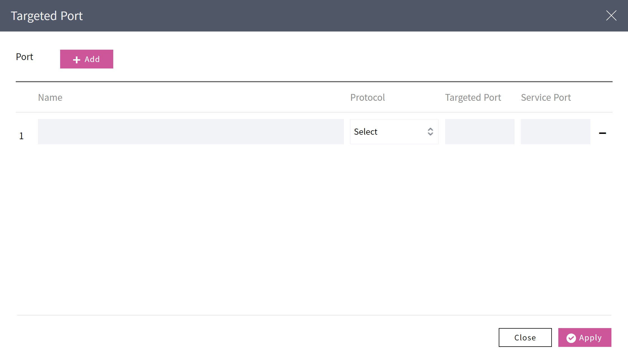The image size is (628, 364).
Task: Click the Service Port column header
Action: [546, 97]
